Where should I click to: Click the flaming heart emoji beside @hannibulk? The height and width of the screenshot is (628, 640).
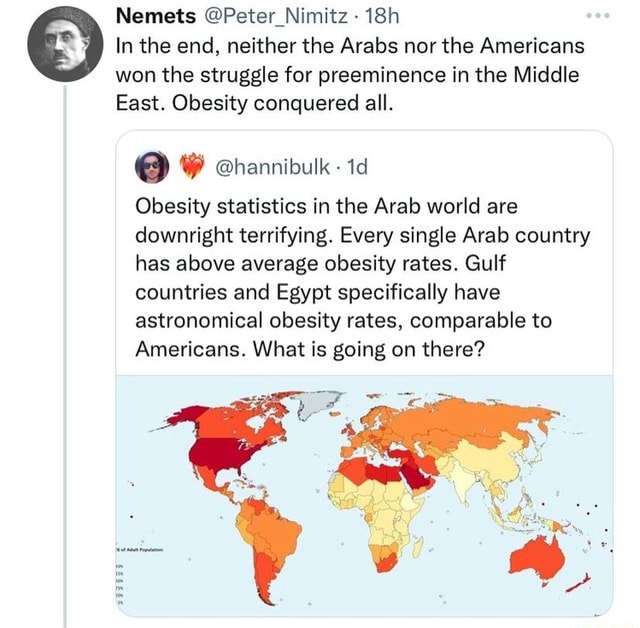click(192, 166)
